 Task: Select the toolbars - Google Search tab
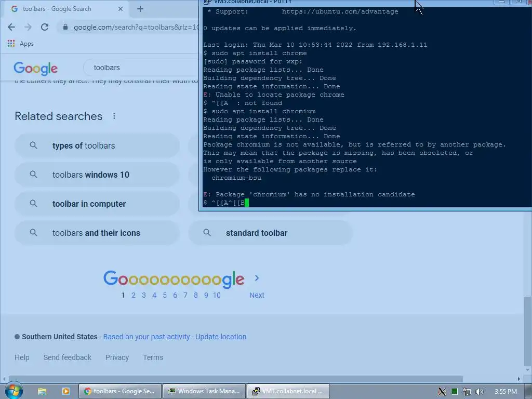click(x=65, y=9)
